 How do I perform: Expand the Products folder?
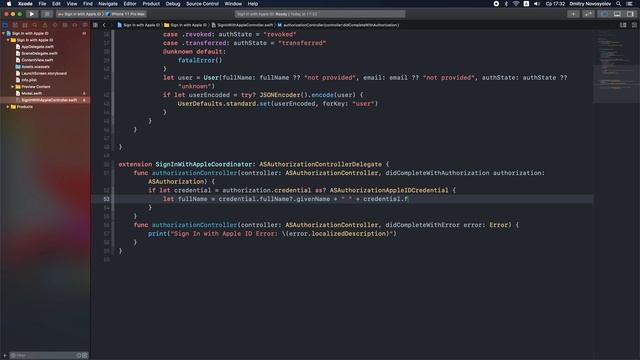tap(8, 107)
